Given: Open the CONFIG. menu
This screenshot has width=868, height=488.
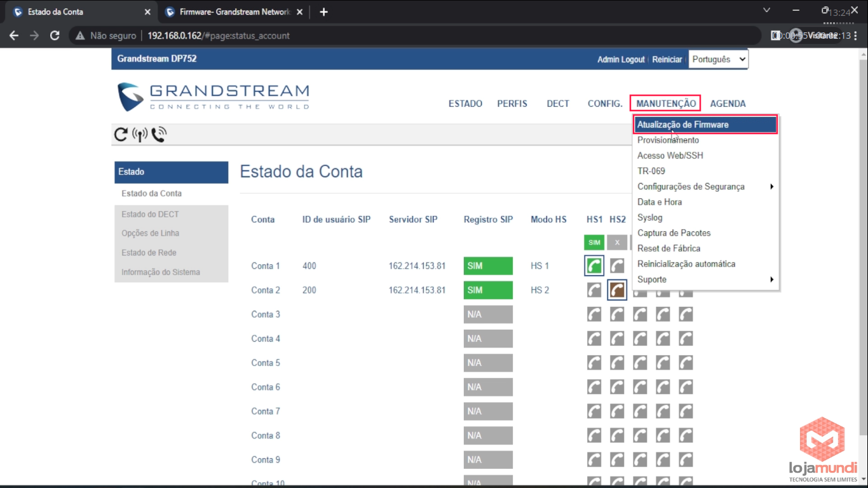Looking at the screenshot, I should [605, 104].
